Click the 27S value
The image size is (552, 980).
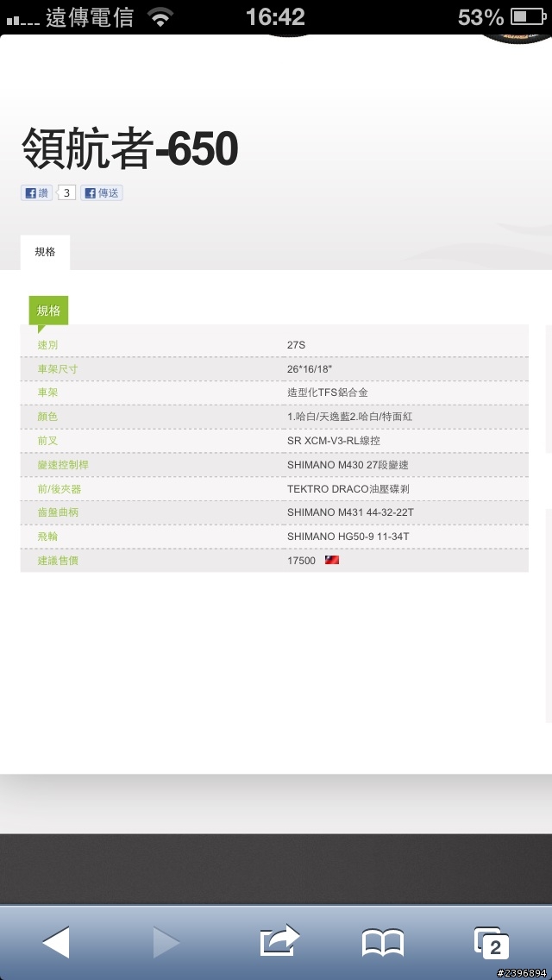(297, 345)
